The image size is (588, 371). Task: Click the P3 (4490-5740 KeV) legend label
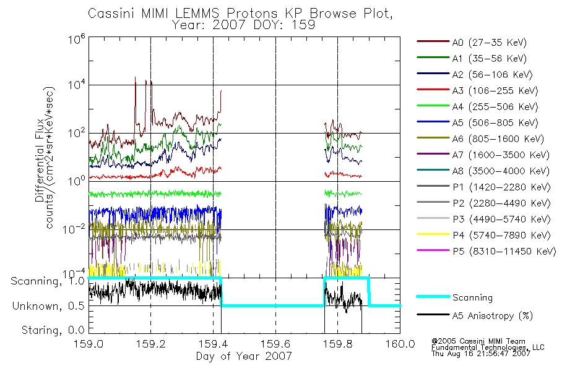(x=502, y=220)
